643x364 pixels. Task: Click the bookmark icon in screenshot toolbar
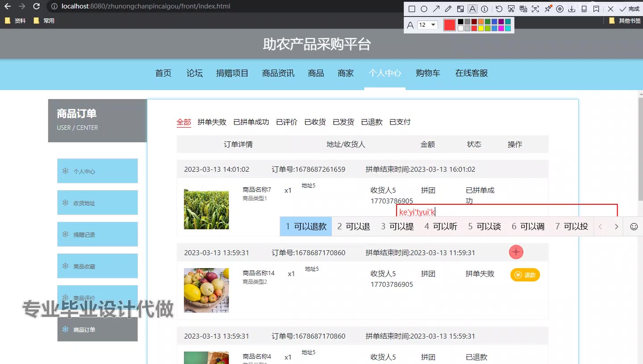tap(596, 9)
